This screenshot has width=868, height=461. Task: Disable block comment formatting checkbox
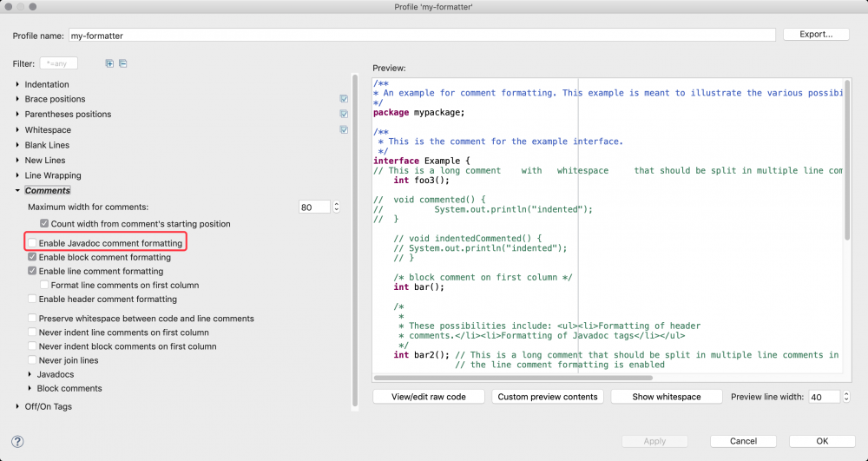tap(33, 257)
